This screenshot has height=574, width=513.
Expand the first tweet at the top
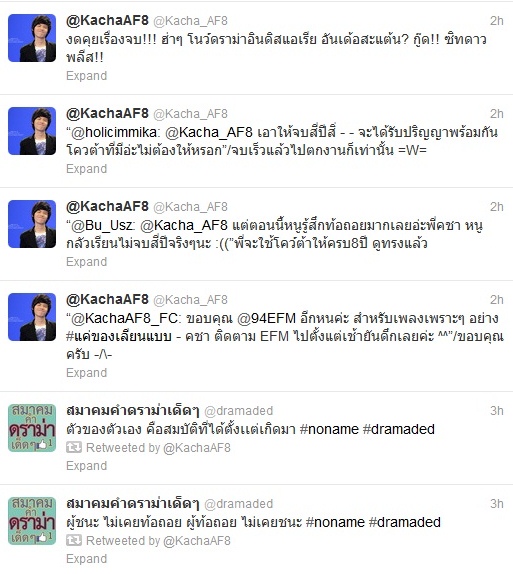click(86, 76)
